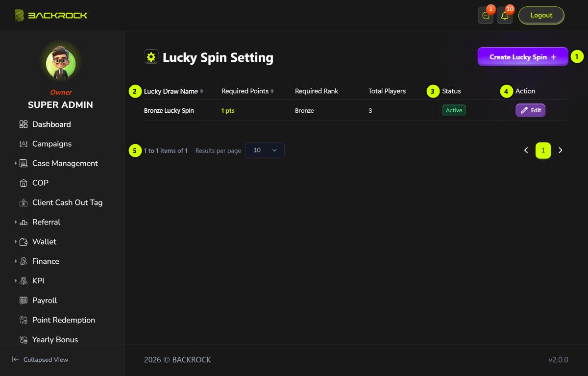Sort by Lucky Draw Name arrows
The height and width of the screenshot is (376, 588).
tap(201, 91)
